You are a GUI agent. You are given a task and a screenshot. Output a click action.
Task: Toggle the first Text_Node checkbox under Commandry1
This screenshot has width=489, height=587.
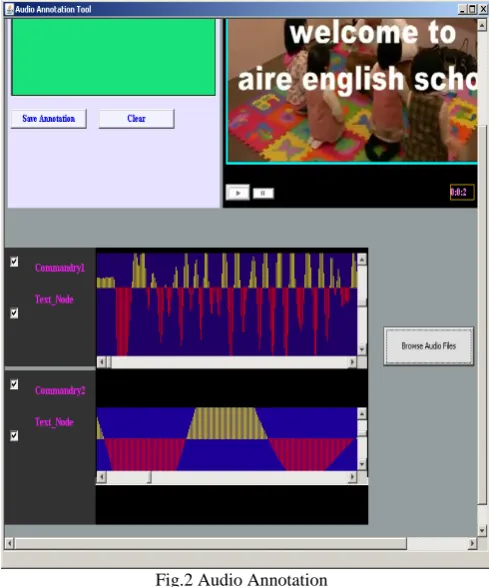(14, 313)
